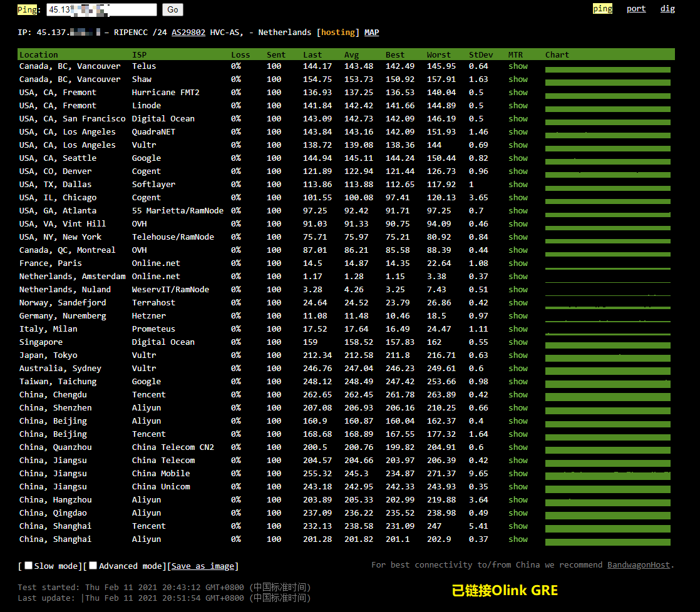Show MTR for Quanzhou China Telecom CN2
700x612 pixels.
click(518, 447)
